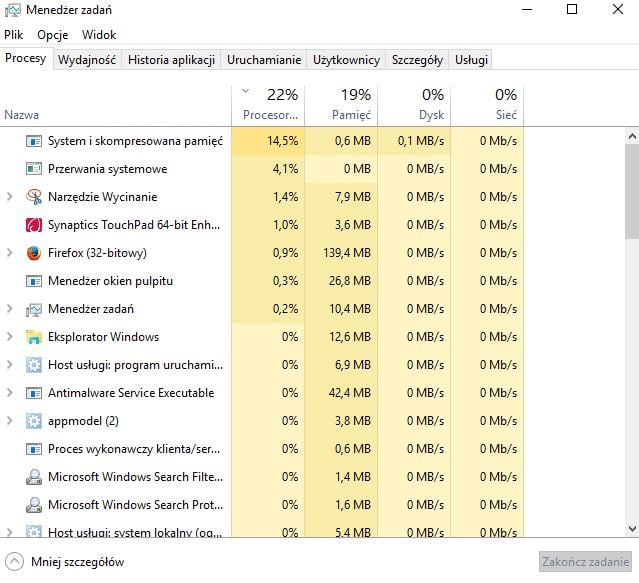Image resolution: width=639 pixels, height=583 pixels.
Task: Click the Mniej szczegółów link text
Action: click(x=77, y=562)
